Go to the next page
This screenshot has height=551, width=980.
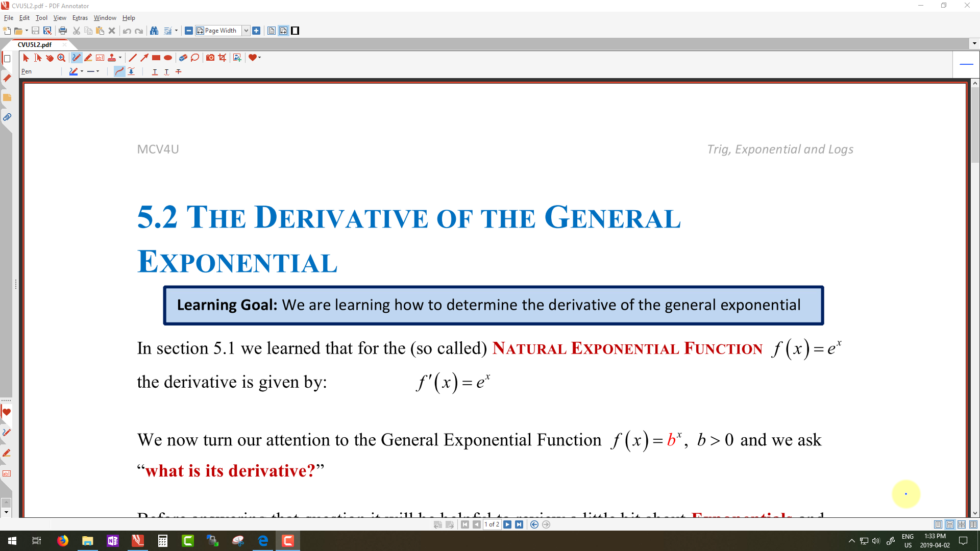[x=507, y=524]
